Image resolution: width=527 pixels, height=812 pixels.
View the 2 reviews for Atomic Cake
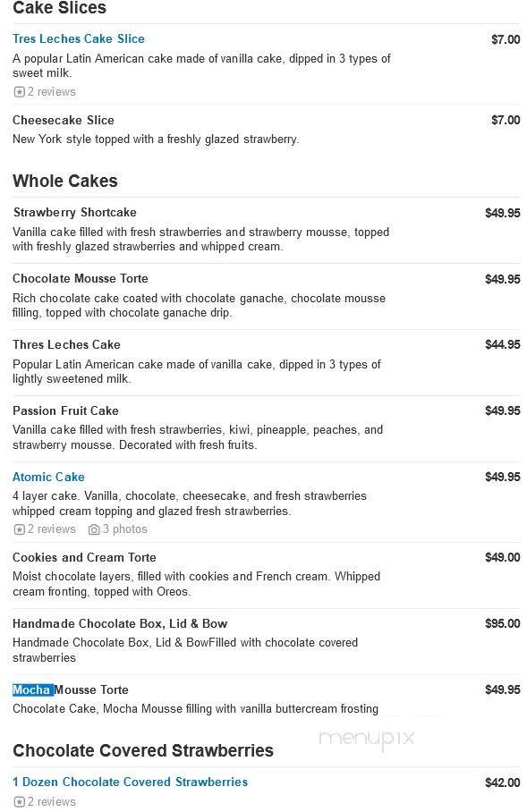[x=50, y=529]
